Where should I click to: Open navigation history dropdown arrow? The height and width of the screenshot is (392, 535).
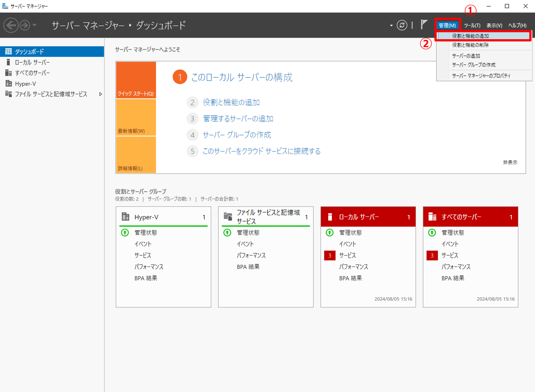point(34,25)
